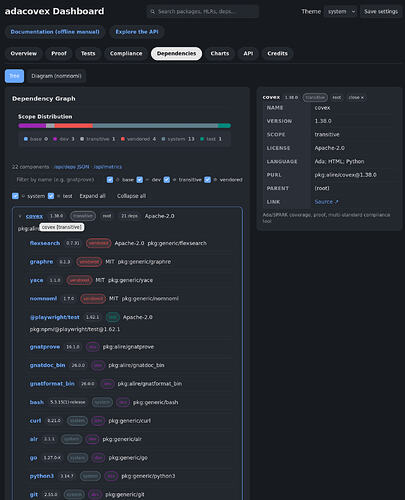Click the transitive badge in details header
This screenshot has width=405, height=500.
315,97
